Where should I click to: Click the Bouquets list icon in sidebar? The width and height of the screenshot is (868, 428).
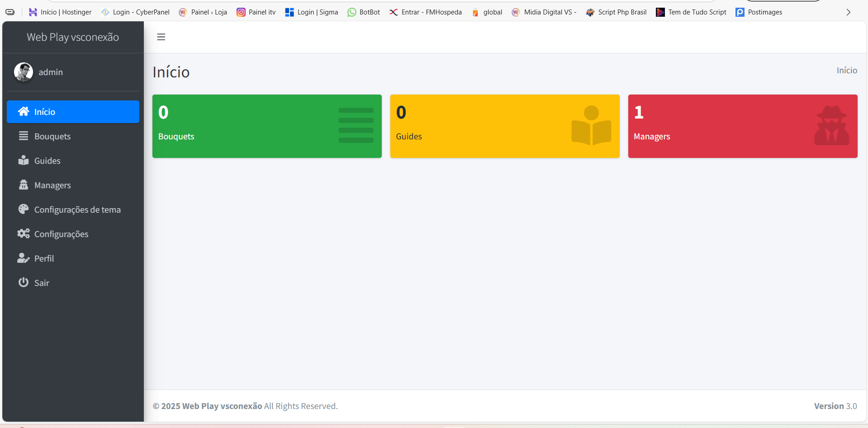click(x=24, y=136)
